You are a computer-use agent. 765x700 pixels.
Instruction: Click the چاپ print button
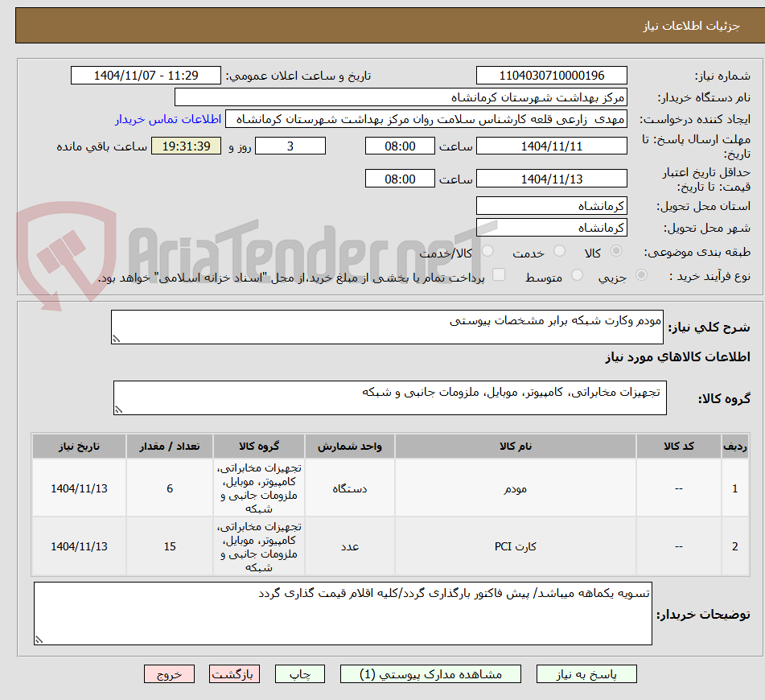299,674
